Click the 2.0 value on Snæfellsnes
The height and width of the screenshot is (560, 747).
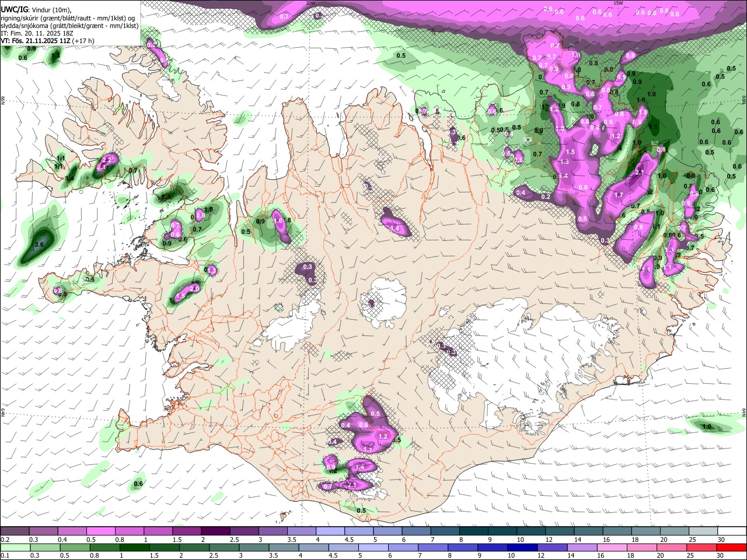[195, 289]
